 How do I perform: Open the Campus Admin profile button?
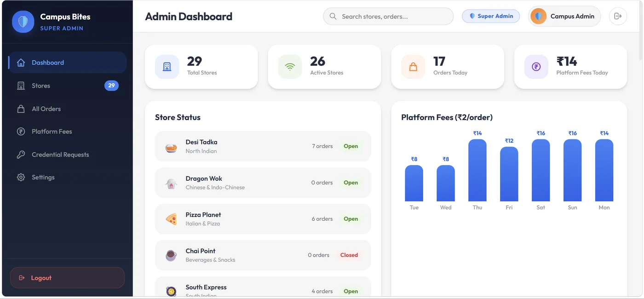point(564,16)
